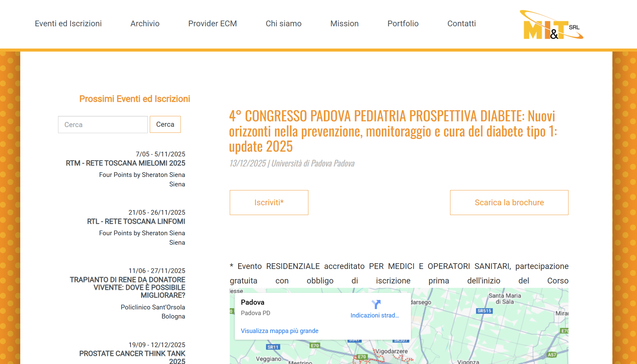The width and height of the screenshot is (637, 364).
Task: Click the MI&T SRL logo
Action: tap(551, 25)
